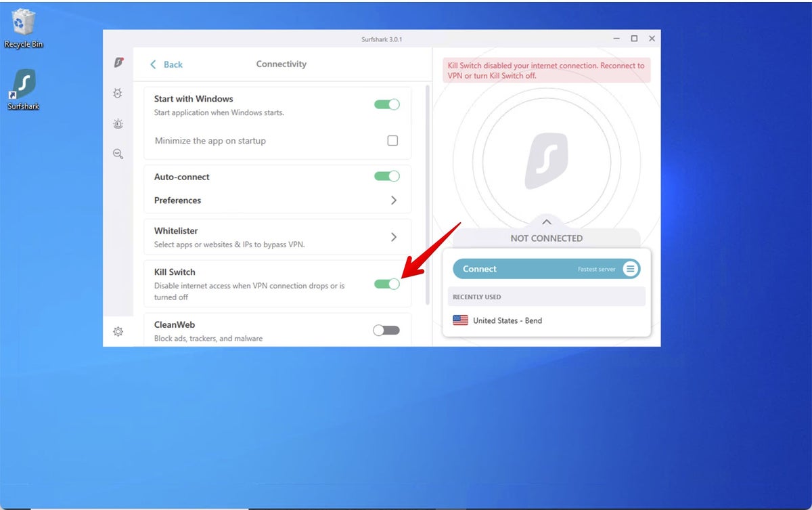The image size is (812, 510).
Task: Click the large Surfshark shield logo
Action: point(547,161)
